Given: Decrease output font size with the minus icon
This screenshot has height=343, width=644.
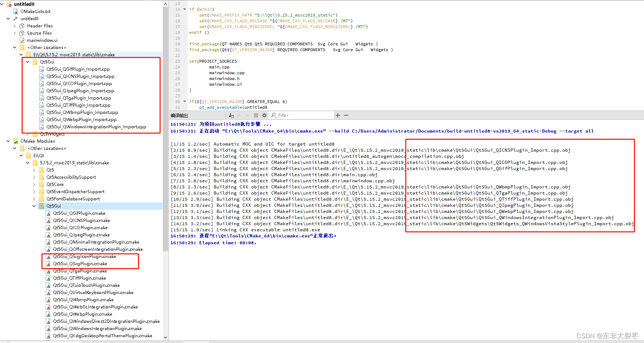Looking at the screenshot, I should (x=346, y=115).
